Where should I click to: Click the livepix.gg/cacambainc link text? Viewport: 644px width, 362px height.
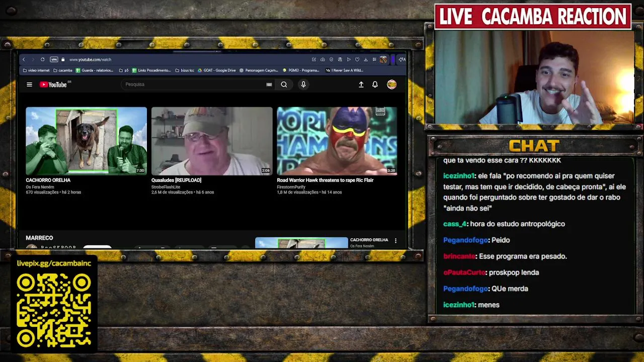click(x=54, y=263)
